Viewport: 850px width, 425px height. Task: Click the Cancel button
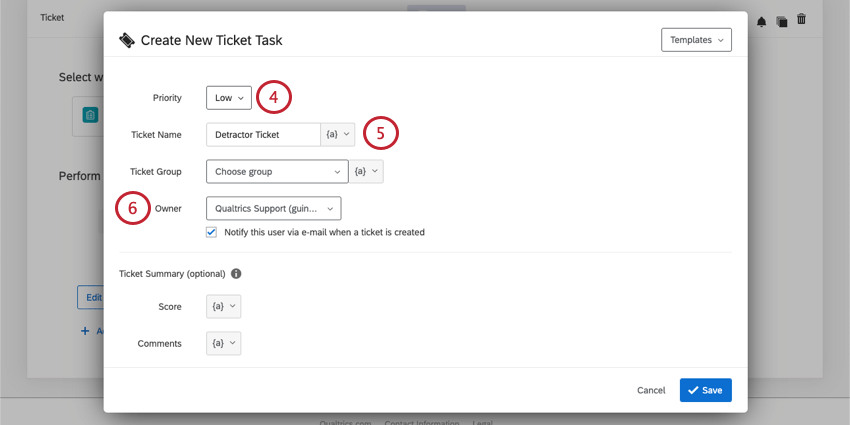click(x=651, y=390)
